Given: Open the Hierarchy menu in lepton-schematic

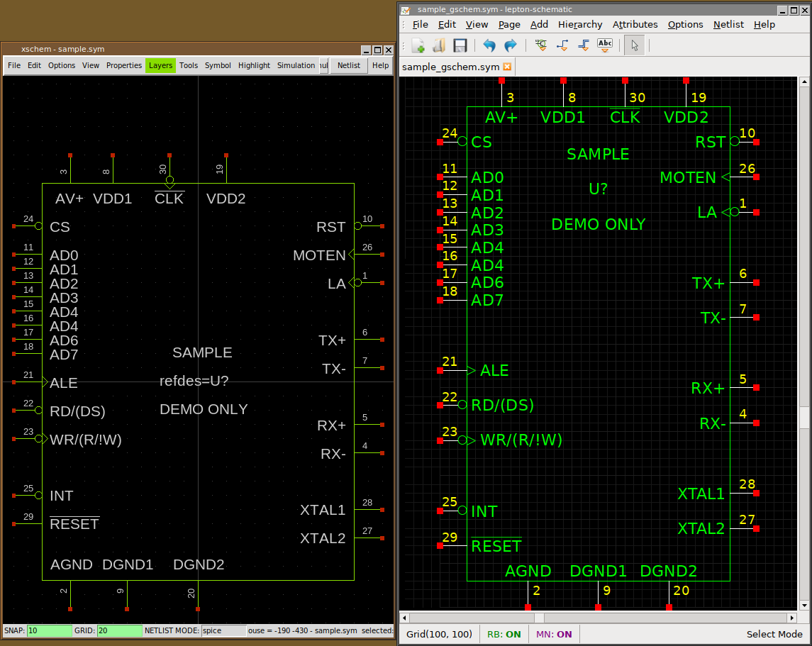Looking at the screenshot, I should [579, 24].
